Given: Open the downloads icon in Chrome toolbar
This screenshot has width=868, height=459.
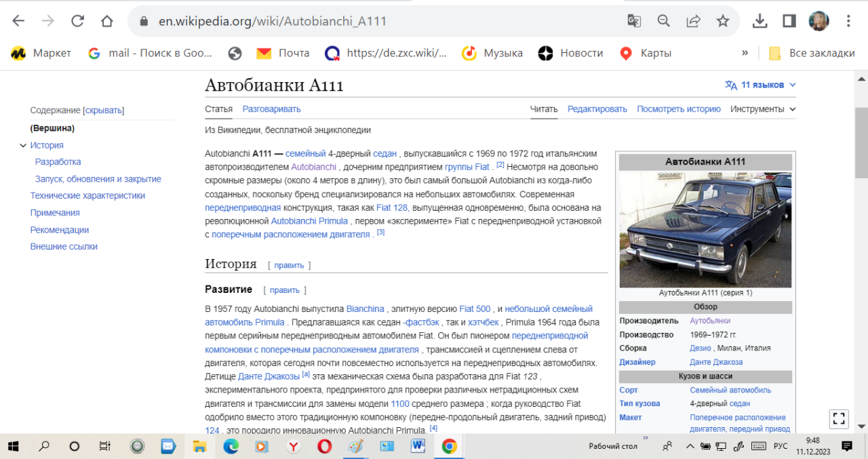Looking at the screenshot, I should point(759,21).
